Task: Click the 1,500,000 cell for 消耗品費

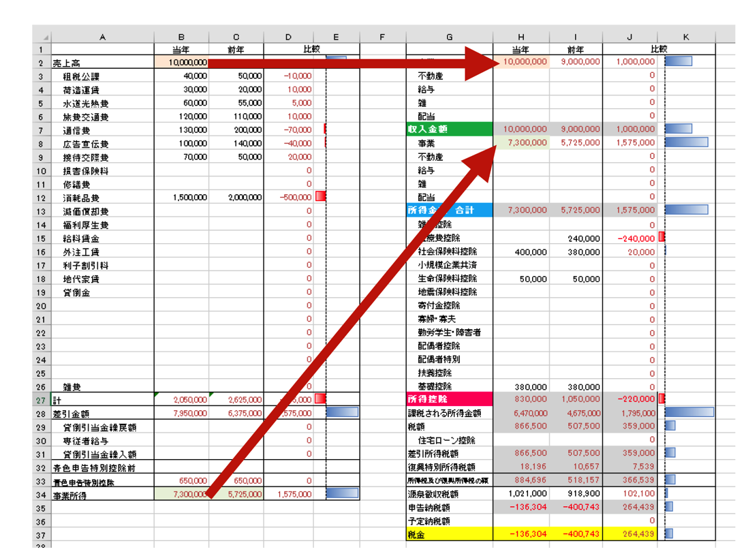Action: (x=181, y=197)
